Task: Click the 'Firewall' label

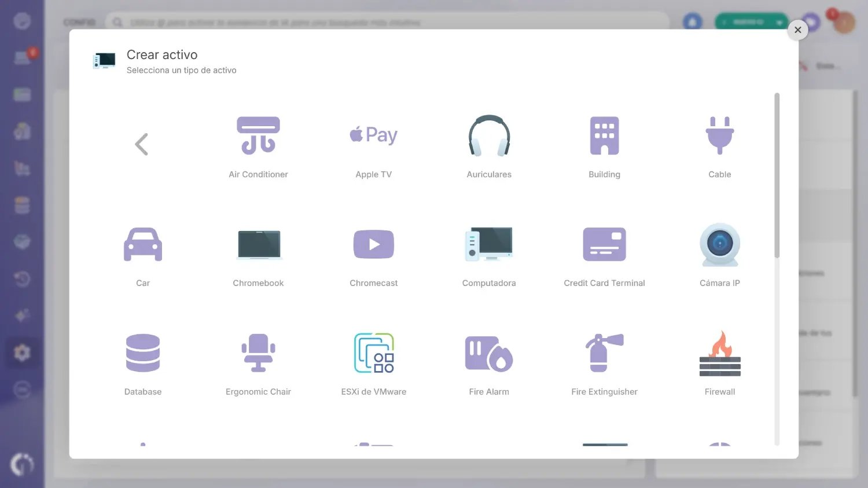Action: [x=720, y=392]
